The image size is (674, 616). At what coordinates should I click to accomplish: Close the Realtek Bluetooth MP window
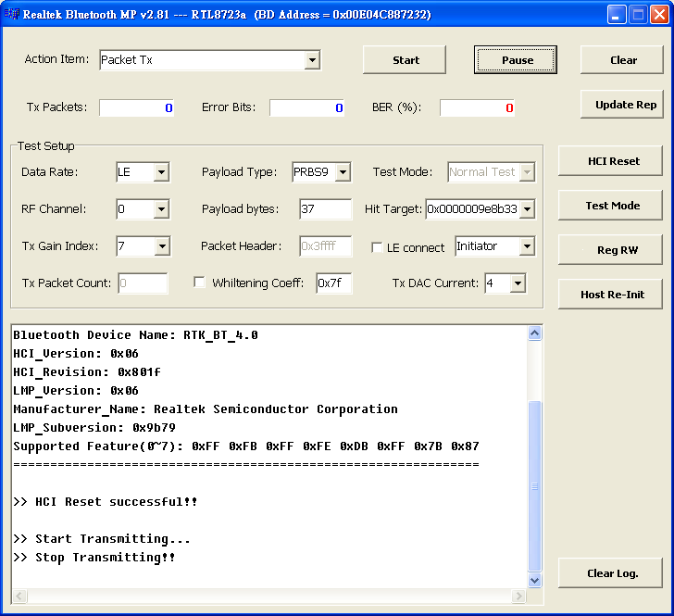pos(659,14)
